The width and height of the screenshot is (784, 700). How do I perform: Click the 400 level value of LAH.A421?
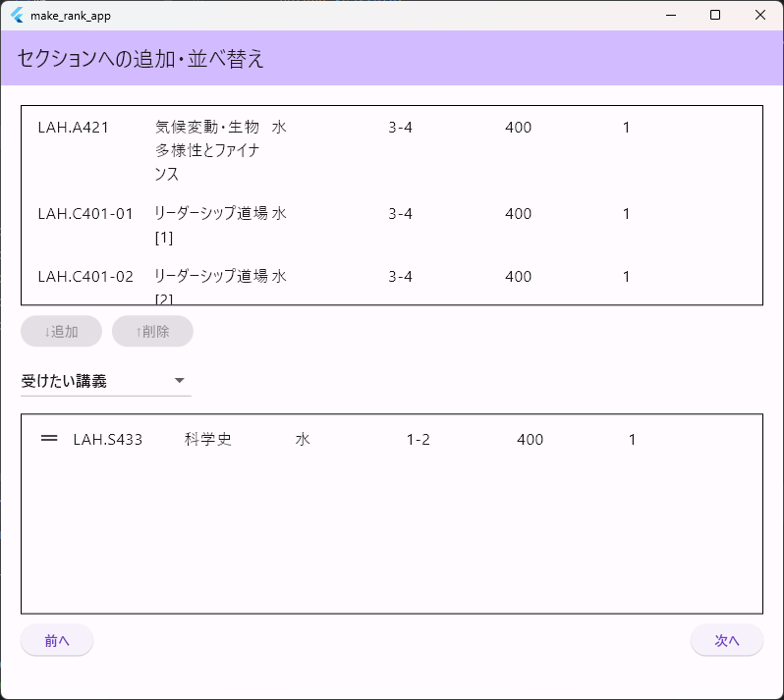tap(518, 128)
